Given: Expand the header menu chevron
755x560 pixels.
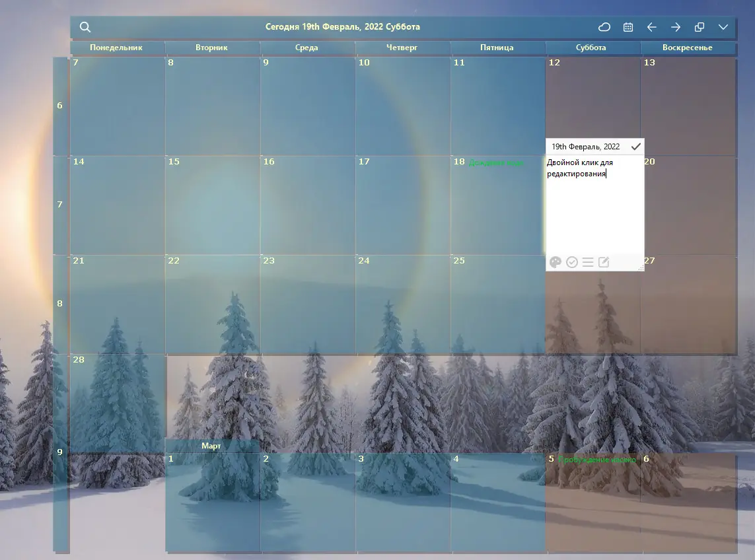Looking at the screenshot, I should tap(723, 27).
